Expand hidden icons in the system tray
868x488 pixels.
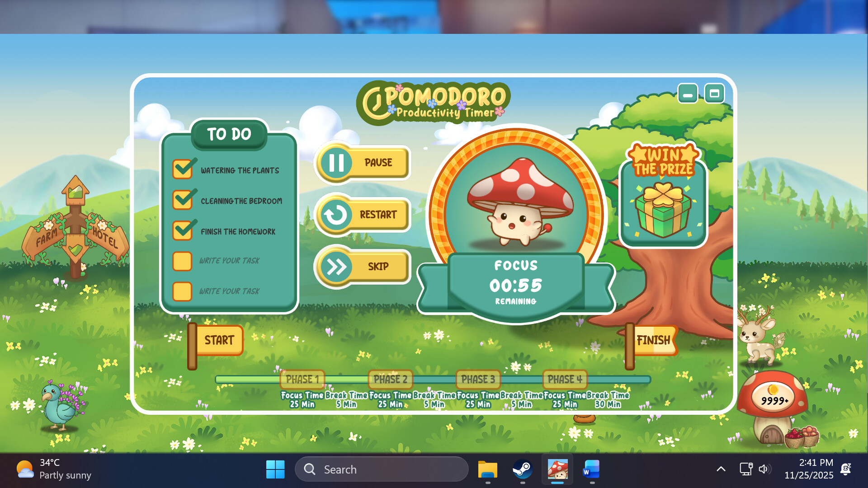tap(721, 469)
